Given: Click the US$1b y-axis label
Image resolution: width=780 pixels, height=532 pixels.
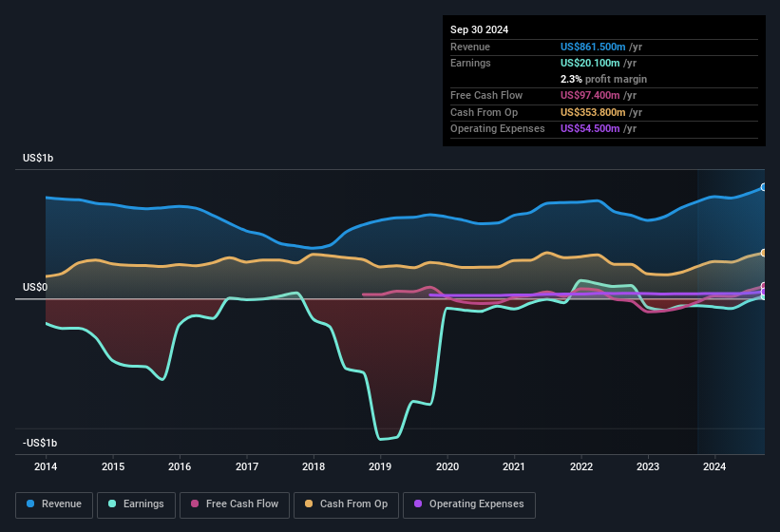Looking at the screenshot, I should pyautogui.click(x=38, y=158).
